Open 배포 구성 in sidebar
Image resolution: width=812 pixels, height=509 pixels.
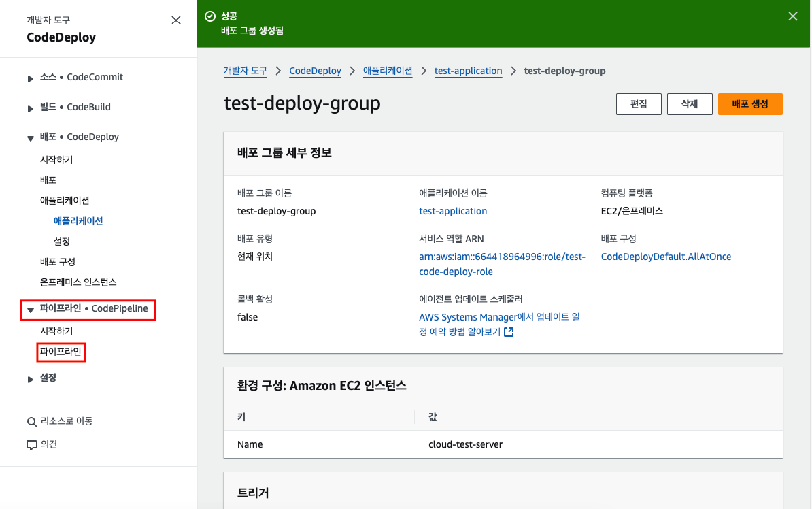tap(58, 262)
